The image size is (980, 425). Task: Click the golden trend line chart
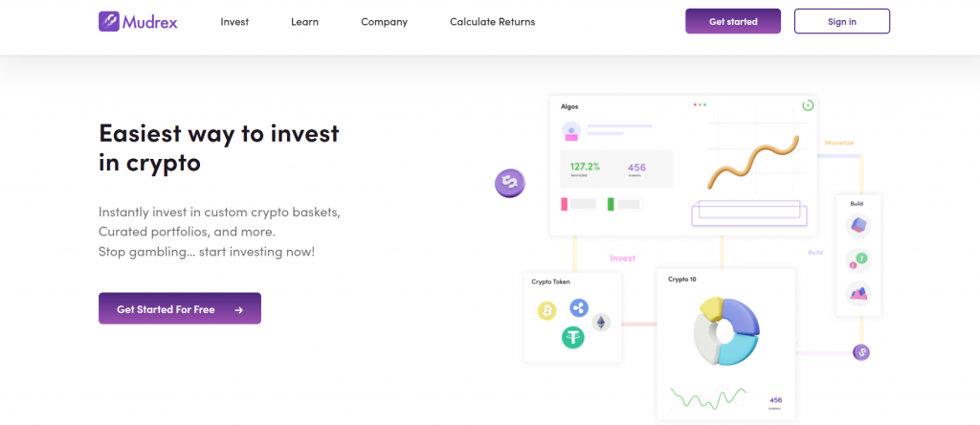(x=753, y=163)
